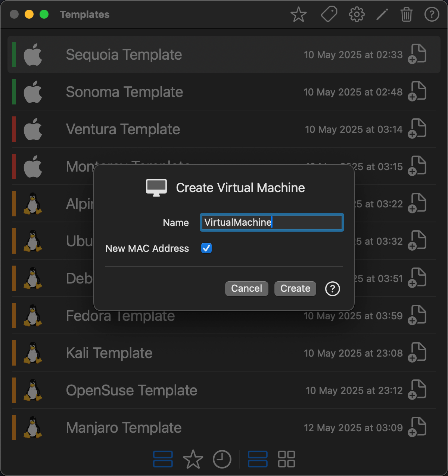Click the Apple icon on Ventura Template
This screenshot has width=448, height=476.
point(33,129)
